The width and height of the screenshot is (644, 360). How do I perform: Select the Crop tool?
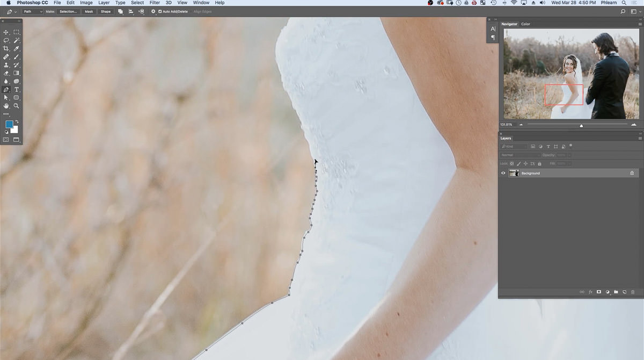tap(6, 48)
